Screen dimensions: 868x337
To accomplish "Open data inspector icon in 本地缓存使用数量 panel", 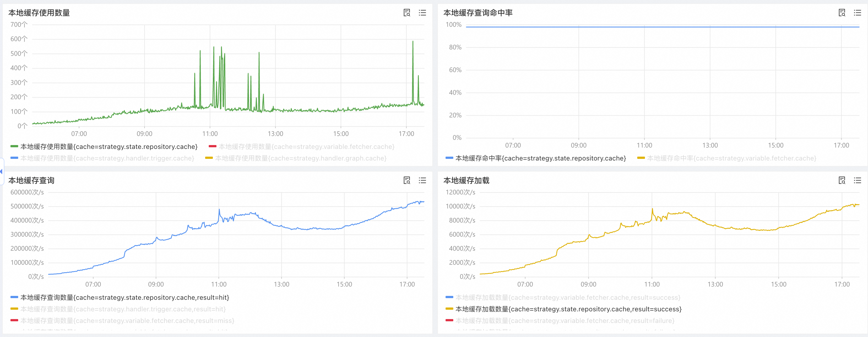I will pyautogui.click(x=407, y=13).
